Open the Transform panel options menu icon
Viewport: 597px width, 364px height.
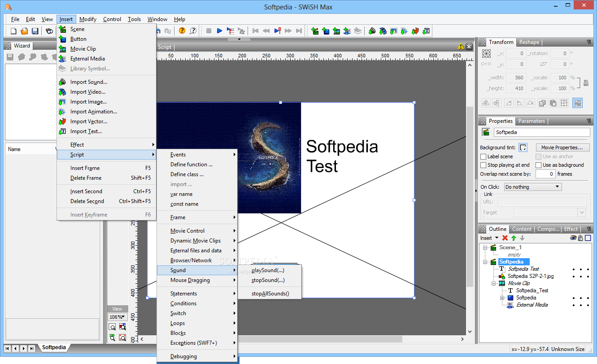coord(588,42)
